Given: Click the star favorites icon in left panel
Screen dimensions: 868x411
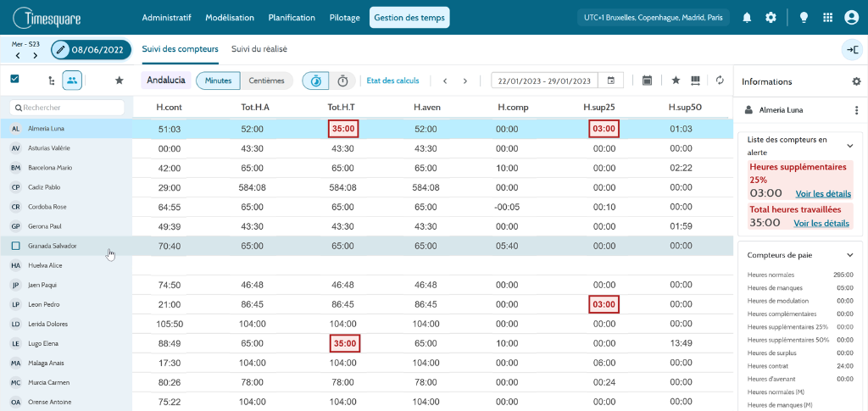Looking at the screenshot, I should [119, 81].
